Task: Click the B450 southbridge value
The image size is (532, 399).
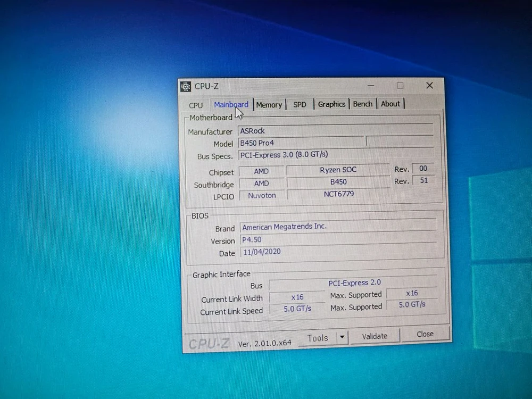Action: (x=338, y=182)
